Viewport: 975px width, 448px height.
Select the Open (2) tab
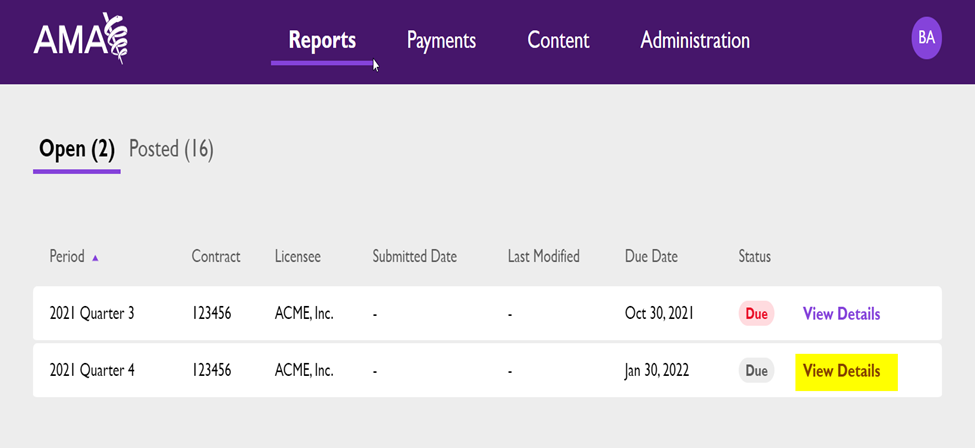[x=76, y=149]
